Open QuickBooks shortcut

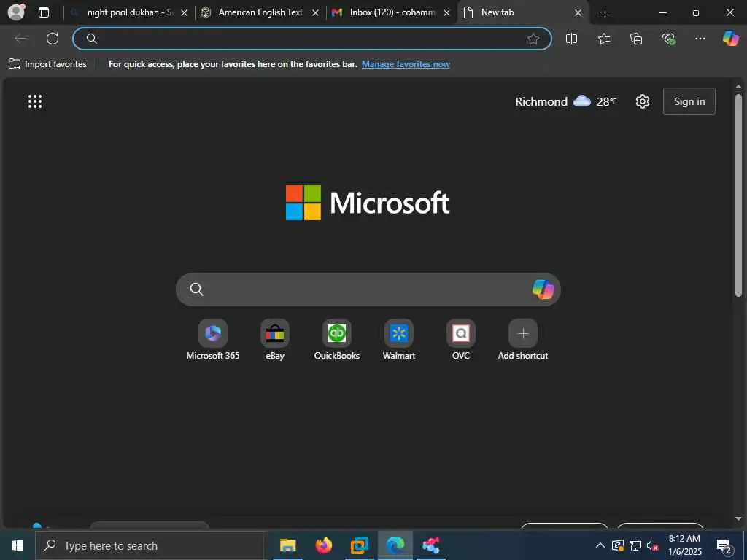click(x=337, y=340)
